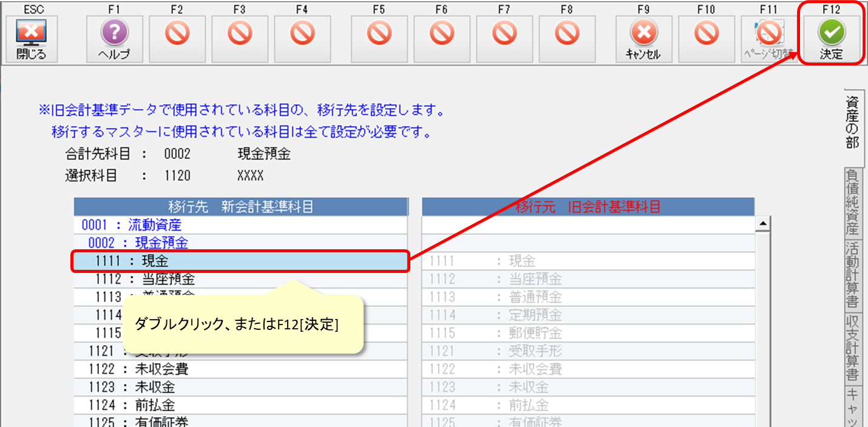
Task: Open the 収支計算書 tab
Action: (x=852, y=348)
